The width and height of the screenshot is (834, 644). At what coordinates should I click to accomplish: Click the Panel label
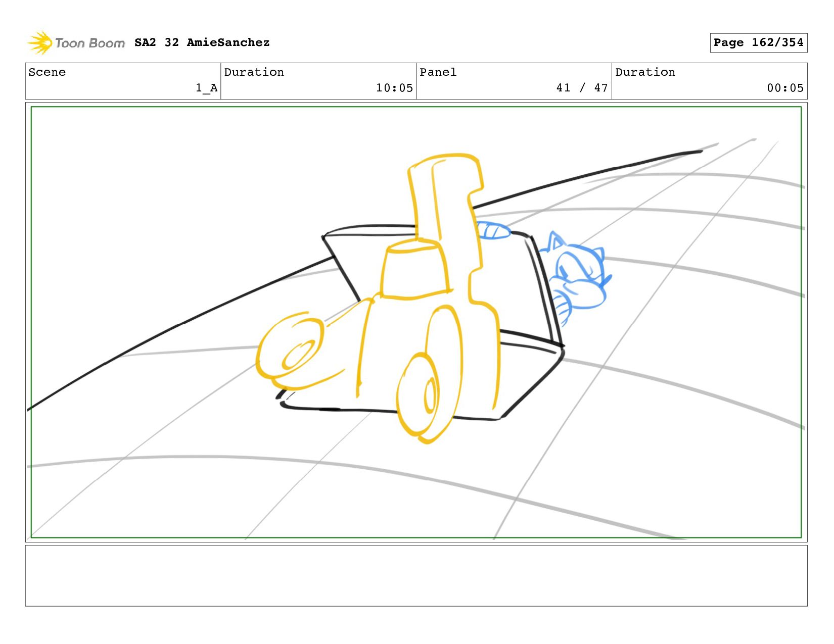click(438, 72)
